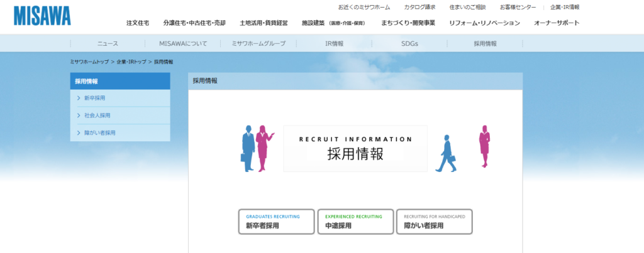Click the MISAWA logo
Viewport: 644px width, 253px height.
42,16
